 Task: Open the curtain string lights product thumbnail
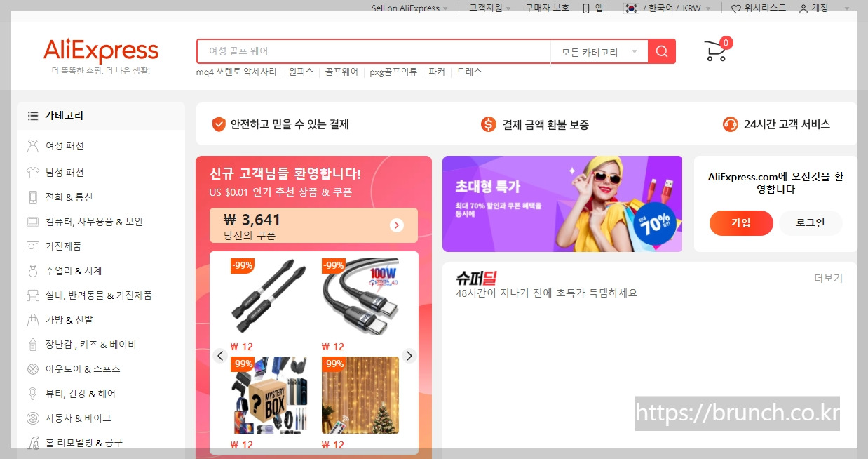click(360, 395)
